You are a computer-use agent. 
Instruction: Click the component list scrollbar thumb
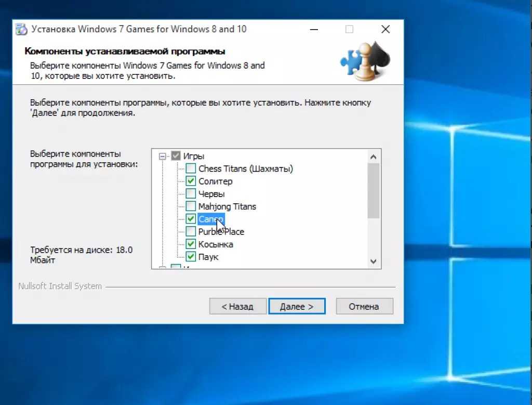pos(373,190)
